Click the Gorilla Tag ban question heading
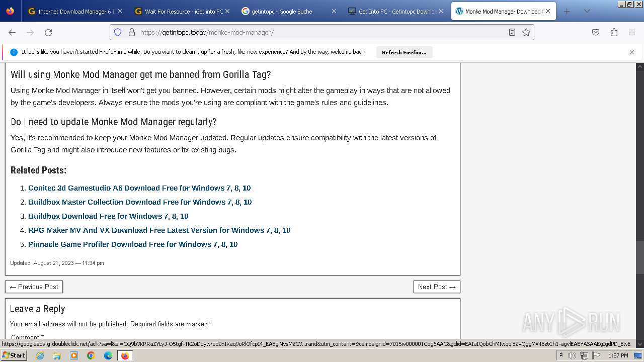 [140, 74]
